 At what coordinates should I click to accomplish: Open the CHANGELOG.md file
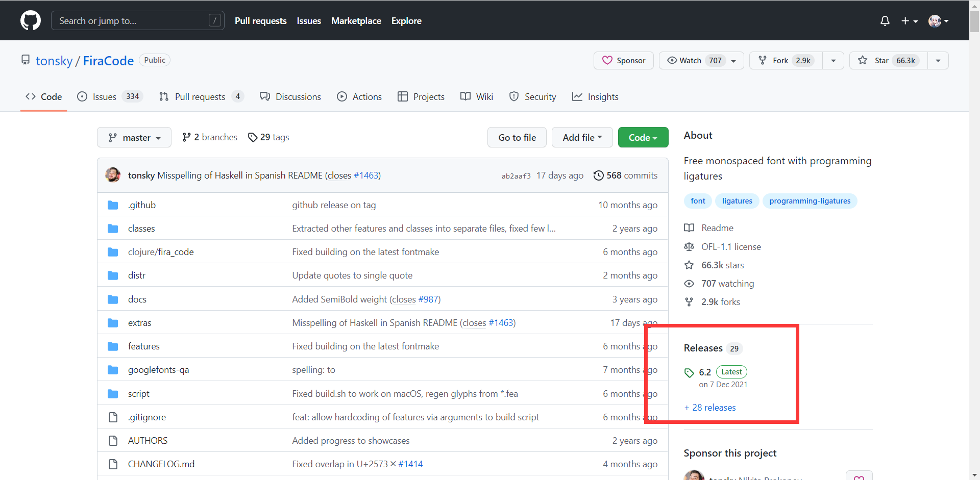click(x=161, y=464)
